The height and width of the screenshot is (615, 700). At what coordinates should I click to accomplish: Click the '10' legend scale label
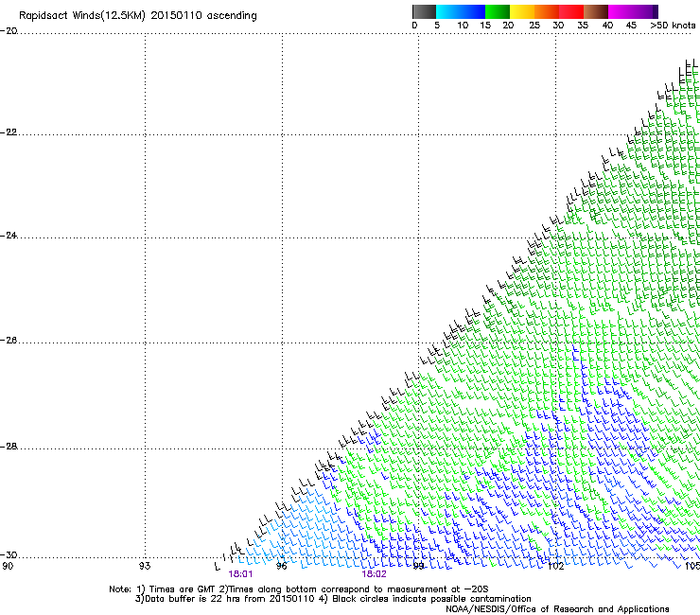(463, 26)
